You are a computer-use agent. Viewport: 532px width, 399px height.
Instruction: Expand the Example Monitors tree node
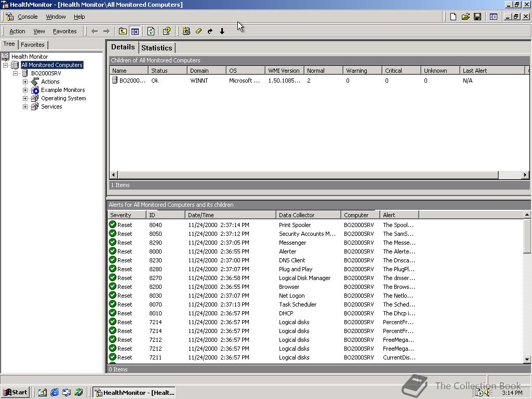[x=25, y=90]
